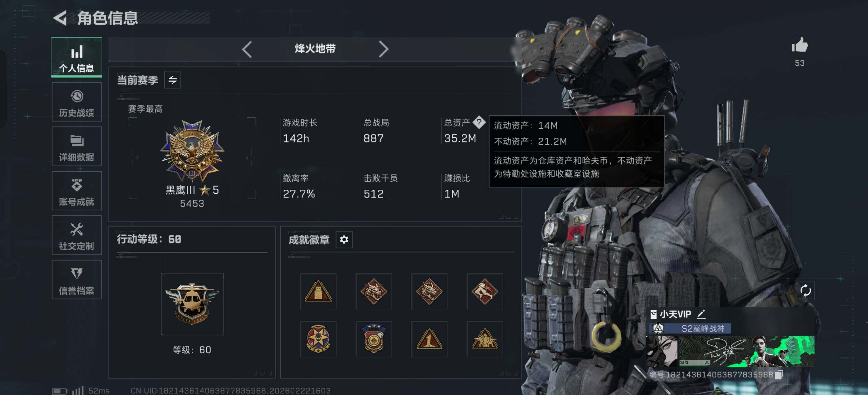The width and height of the screenshot is (868, 395).
Task: Toggle season view with the 当前赛季 swap button
Action: [173, 80]
